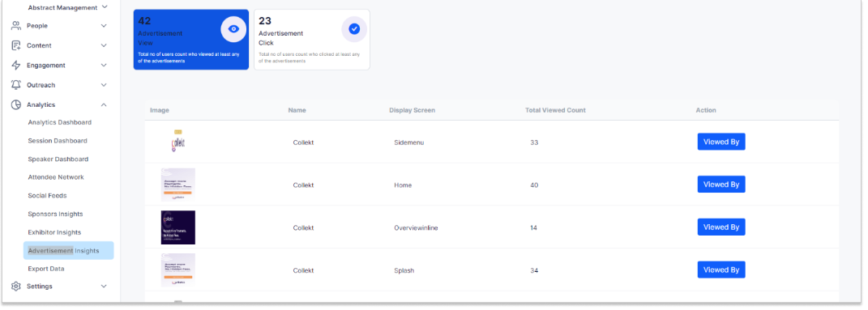This screenshot has height=310, width=868.
Task: Select Export Data under Analytics
Action: pos(46,269)
